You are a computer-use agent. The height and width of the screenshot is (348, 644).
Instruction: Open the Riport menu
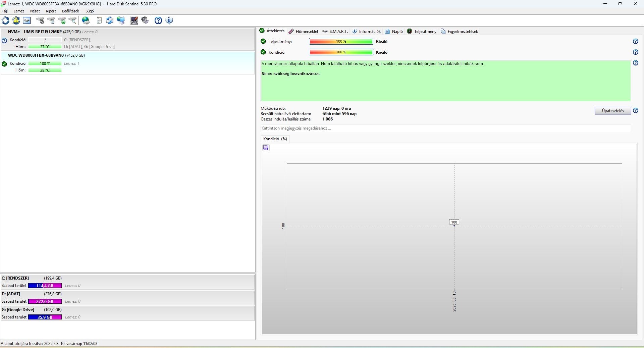click(x=51, y=11)
